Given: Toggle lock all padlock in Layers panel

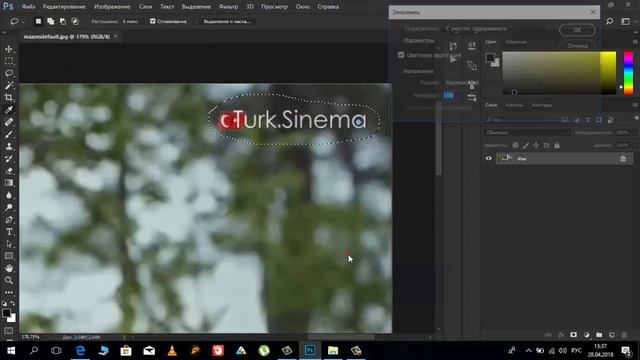Looking at the screenshot, I should [557, 145].
